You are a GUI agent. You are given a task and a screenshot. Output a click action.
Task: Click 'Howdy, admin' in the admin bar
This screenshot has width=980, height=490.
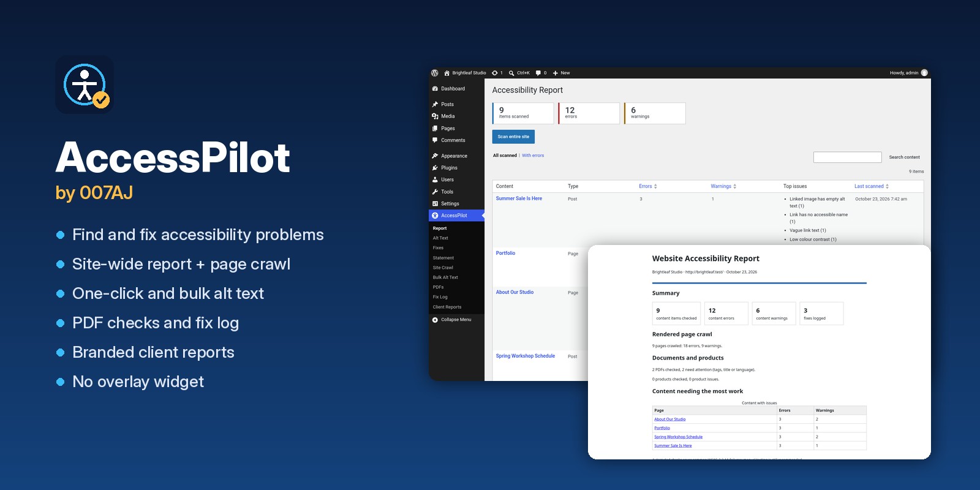[x=904, y=73]
